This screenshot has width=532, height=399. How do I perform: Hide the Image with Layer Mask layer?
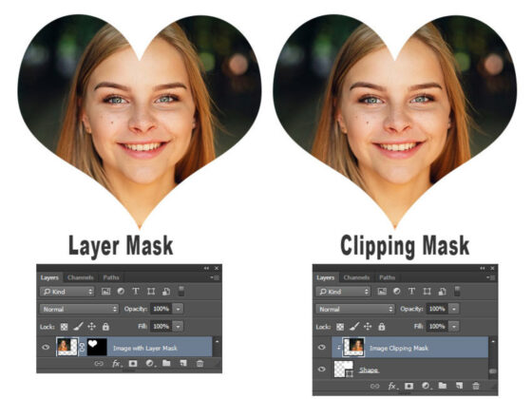tap(46, 347)
